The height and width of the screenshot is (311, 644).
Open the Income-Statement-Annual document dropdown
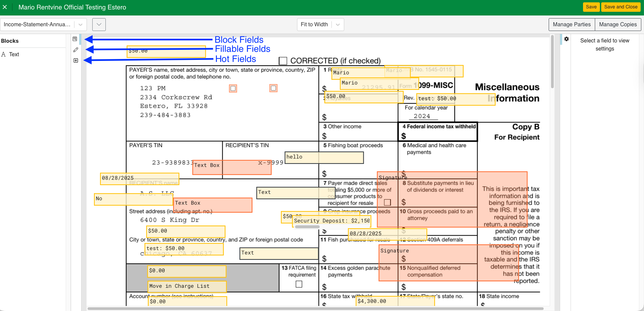[x=43, y=25]
